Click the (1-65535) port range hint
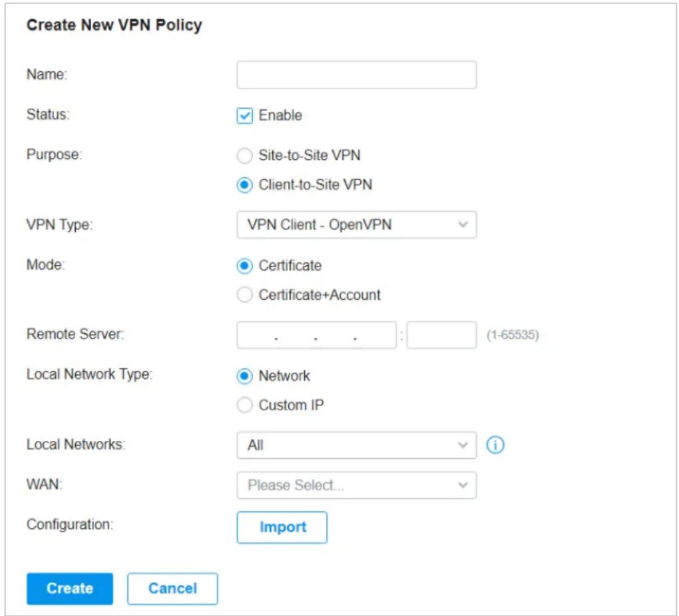The height and width of the screenshot is (616, 679). (513, 335)
